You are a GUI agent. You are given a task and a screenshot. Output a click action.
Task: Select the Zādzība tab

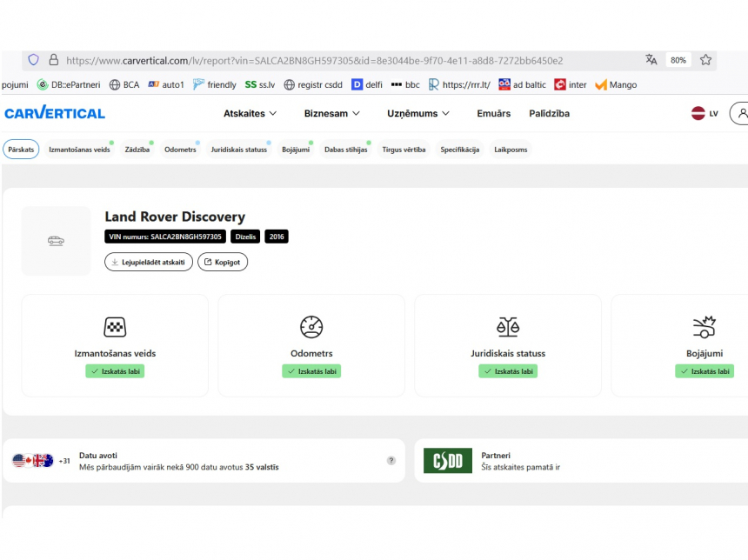(x=137, y=150)
